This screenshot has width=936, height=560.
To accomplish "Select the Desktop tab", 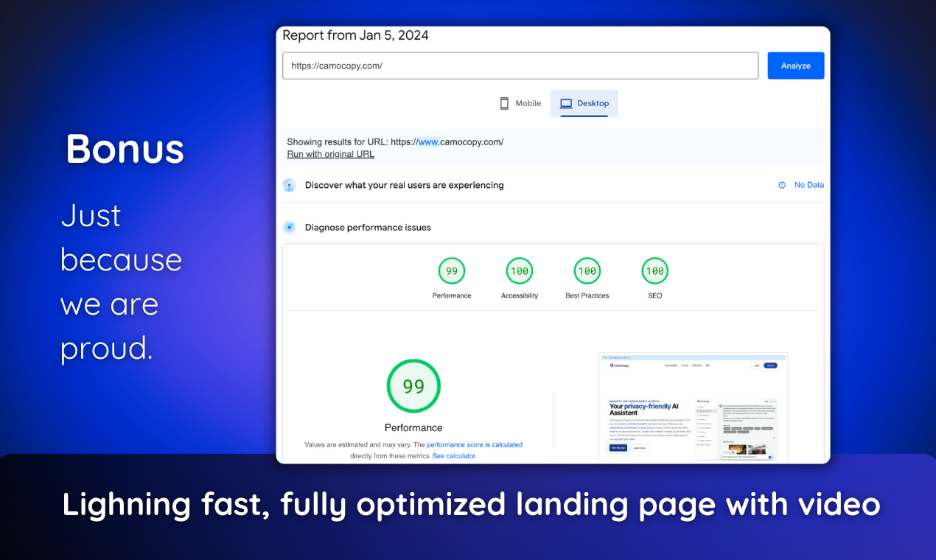I will tap(584, 103).
